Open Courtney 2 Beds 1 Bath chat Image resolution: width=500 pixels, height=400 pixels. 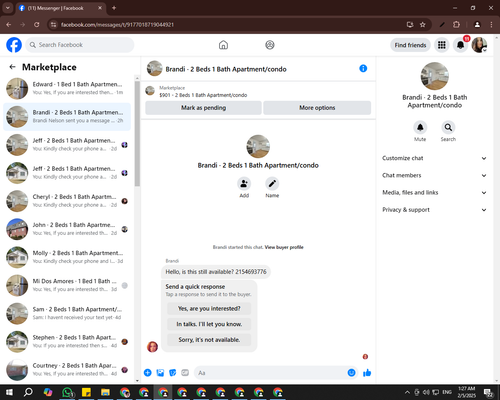[x=67, y=370]
